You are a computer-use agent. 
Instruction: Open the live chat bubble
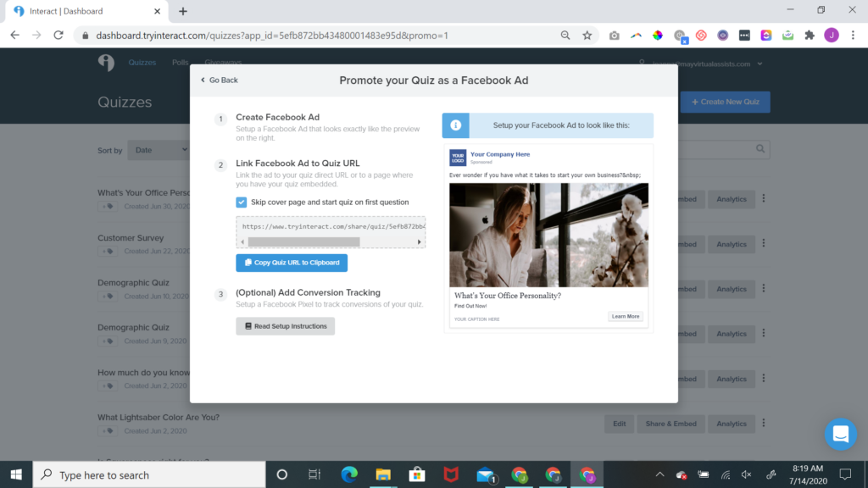click(x=840, y=434)
